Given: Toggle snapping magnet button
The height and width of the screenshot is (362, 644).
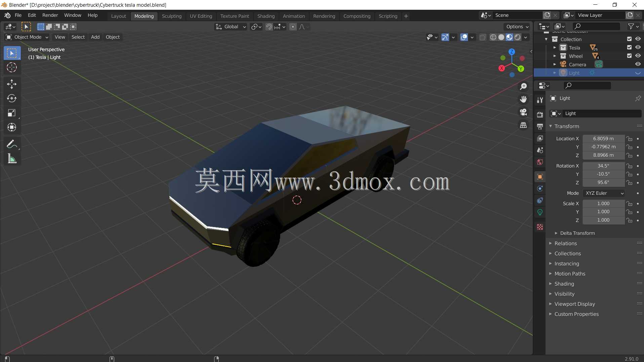Looking at the screenshot, I should pos(269,27).
